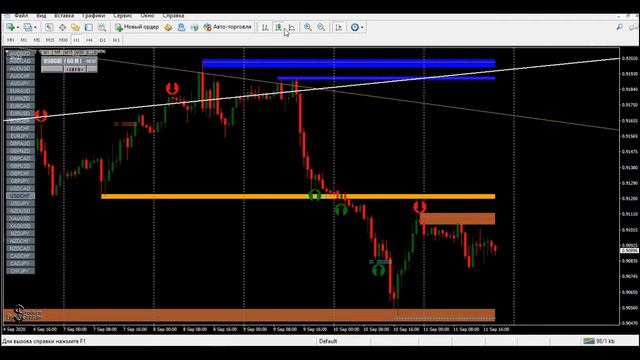This screenshot has width=640, height=360.
Task: Toggle the Navigator panel icon
Action: (75, 27)
